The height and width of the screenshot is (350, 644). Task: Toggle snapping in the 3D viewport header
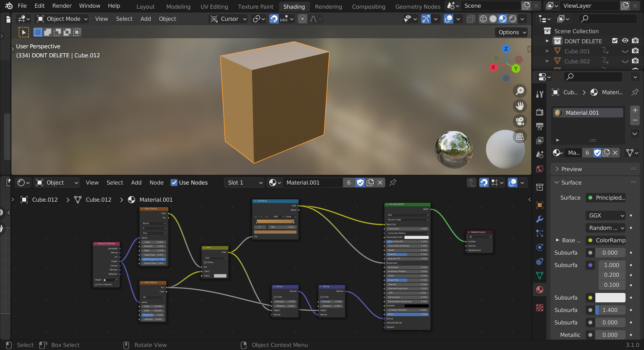click(x=274, y=19)
